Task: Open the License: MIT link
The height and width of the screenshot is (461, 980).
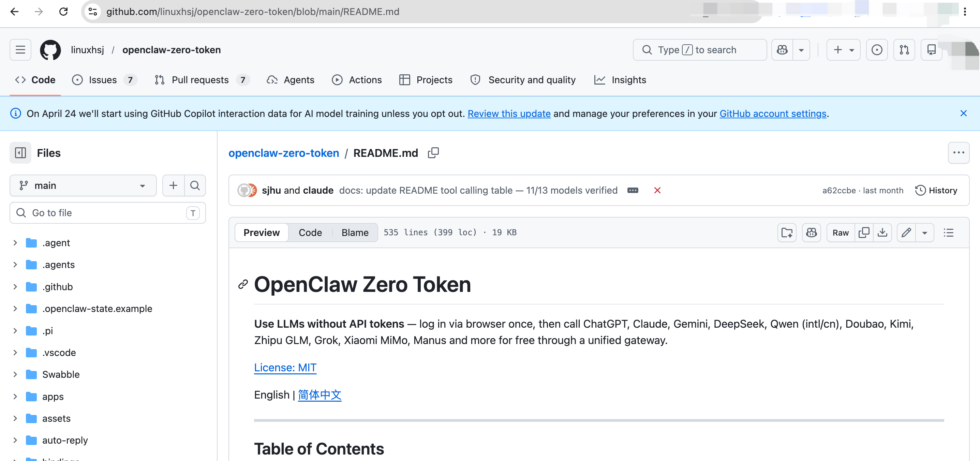Action: [285, 368]
